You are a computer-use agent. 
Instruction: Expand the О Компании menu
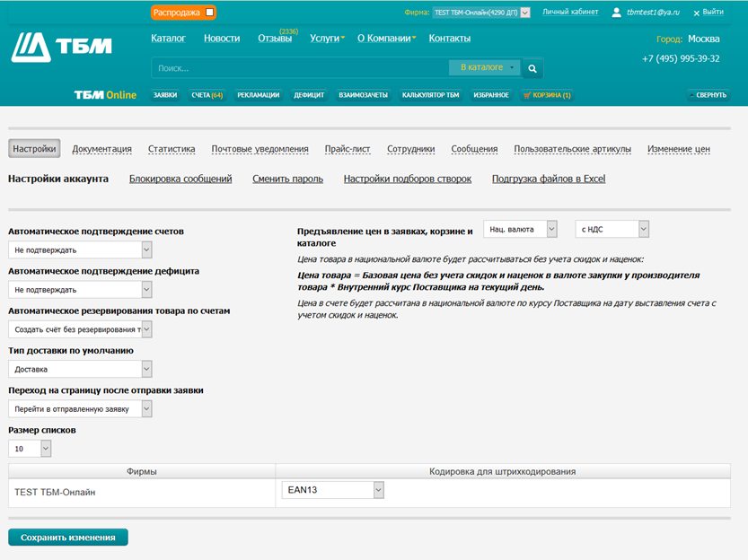coord(386,38)
